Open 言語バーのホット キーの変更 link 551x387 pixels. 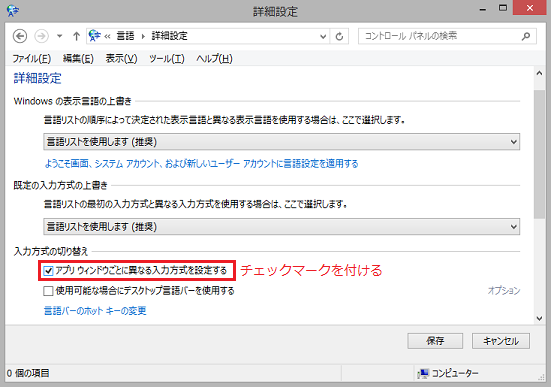(95, 311)
